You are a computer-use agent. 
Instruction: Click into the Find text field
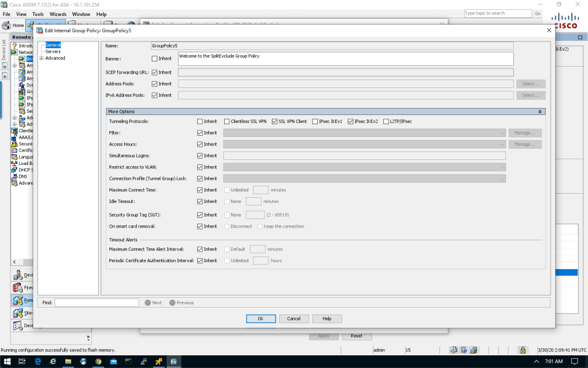point(97,302)
